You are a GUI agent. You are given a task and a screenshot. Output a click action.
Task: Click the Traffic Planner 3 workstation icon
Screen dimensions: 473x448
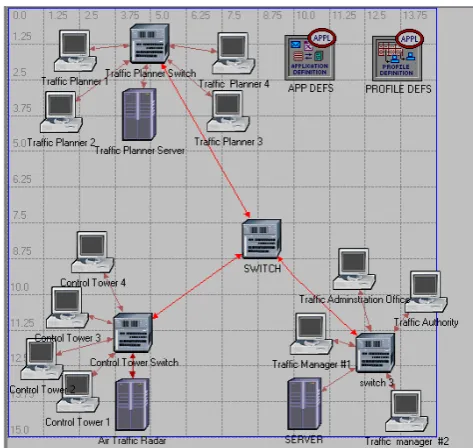228,111
